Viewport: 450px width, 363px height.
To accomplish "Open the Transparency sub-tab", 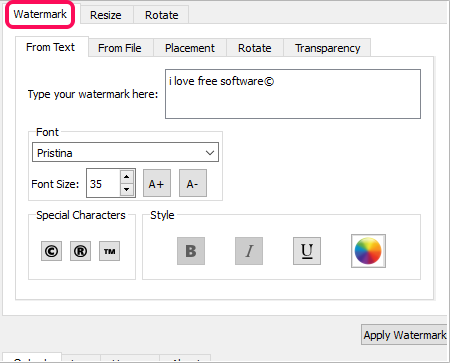I will click(328, 48).
